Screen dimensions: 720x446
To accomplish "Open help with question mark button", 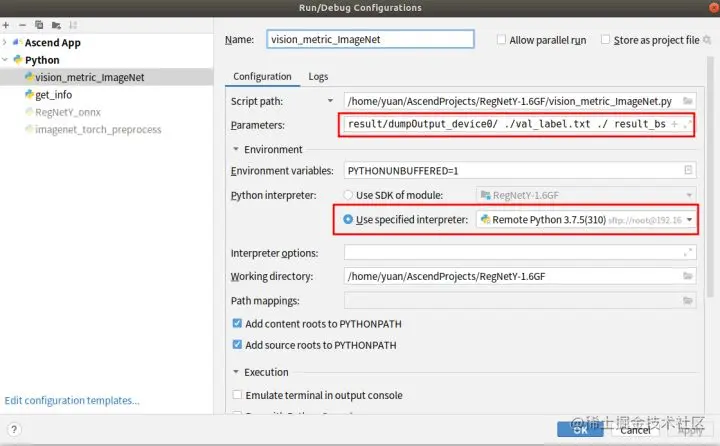I will (14, 429).
